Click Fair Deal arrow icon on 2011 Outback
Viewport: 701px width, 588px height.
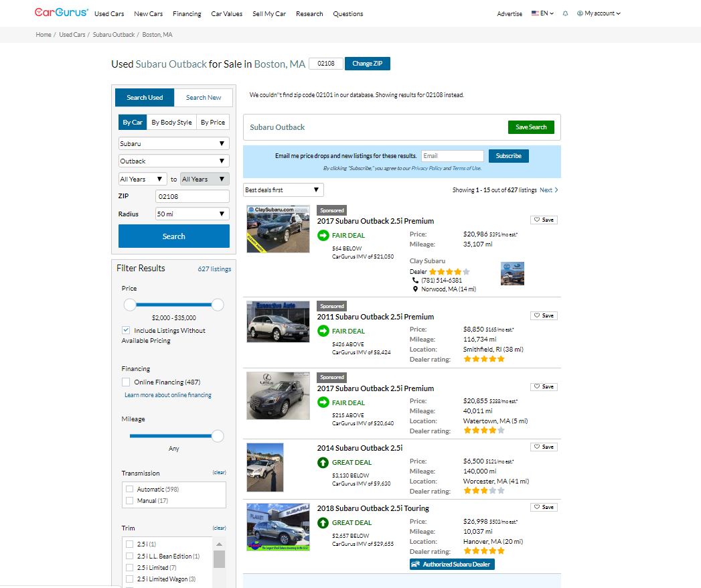[x=323, y=331]
